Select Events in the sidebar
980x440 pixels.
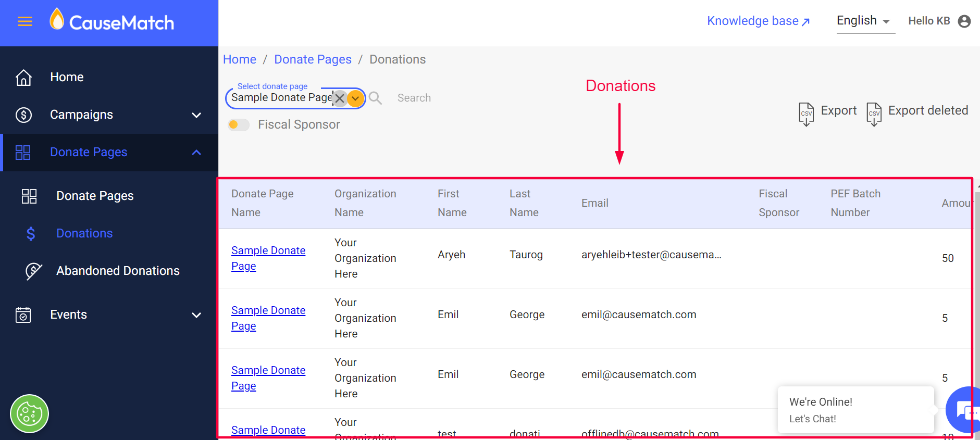click(68, 315)
